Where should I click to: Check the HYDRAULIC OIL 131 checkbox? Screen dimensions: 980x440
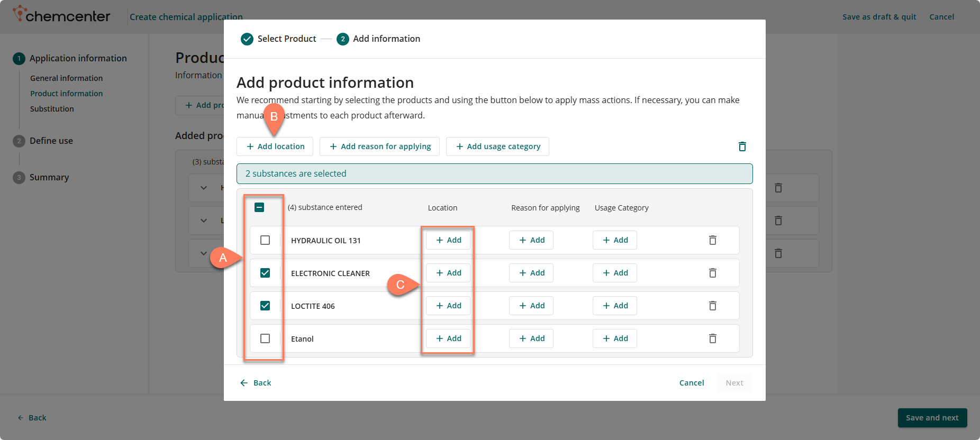click(265, 240)
